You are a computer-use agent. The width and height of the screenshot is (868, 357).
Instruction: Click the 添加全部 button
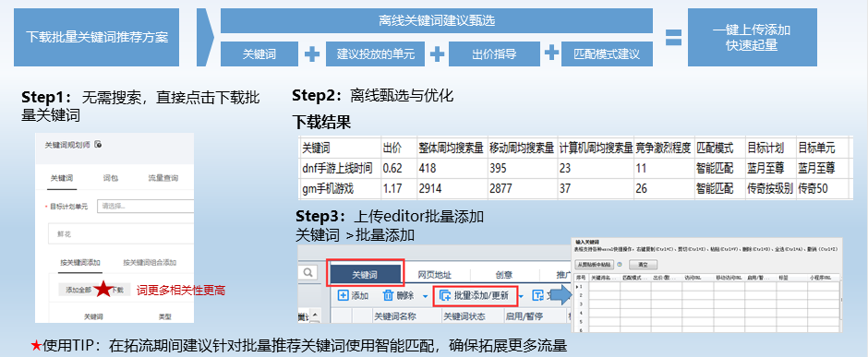pos(78,290)
